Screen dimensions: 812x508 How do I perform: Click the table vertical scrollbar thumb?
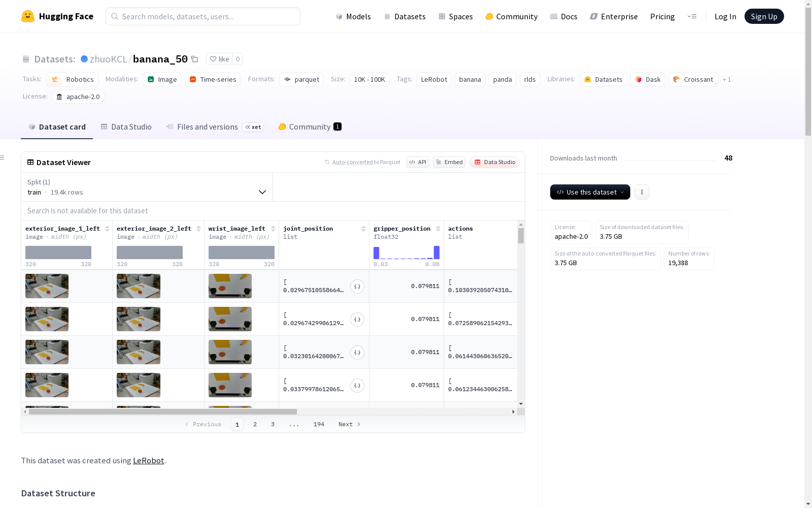click(521, 236)
